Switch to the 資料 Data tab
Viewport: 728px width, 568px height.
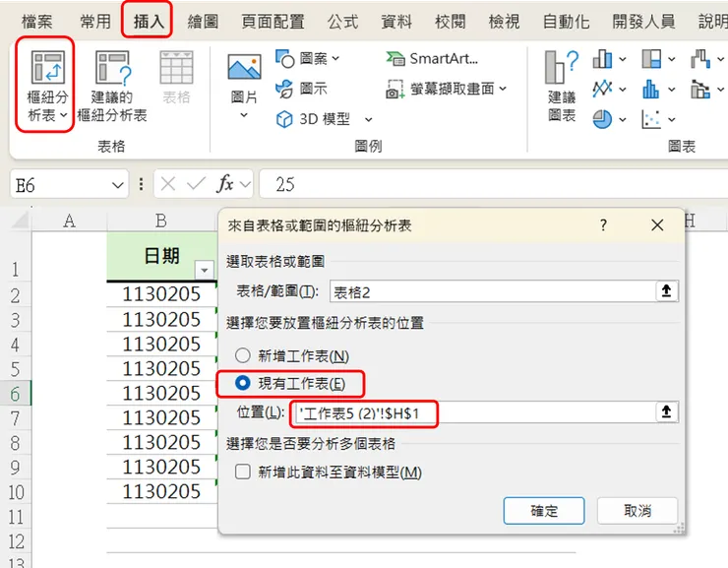(x=396, y=22)
